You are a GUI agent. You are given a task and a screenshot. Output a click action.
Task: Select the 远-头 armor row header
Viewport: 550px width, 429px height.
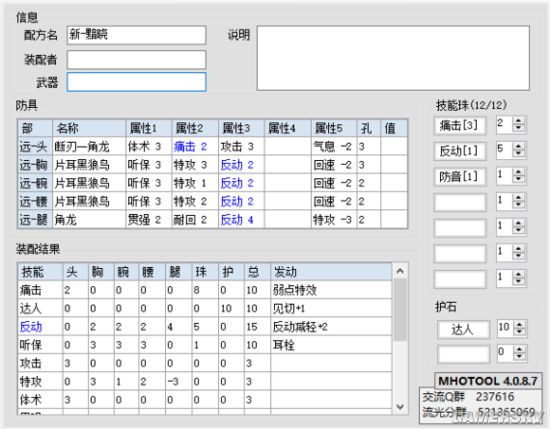click(35, 147)
